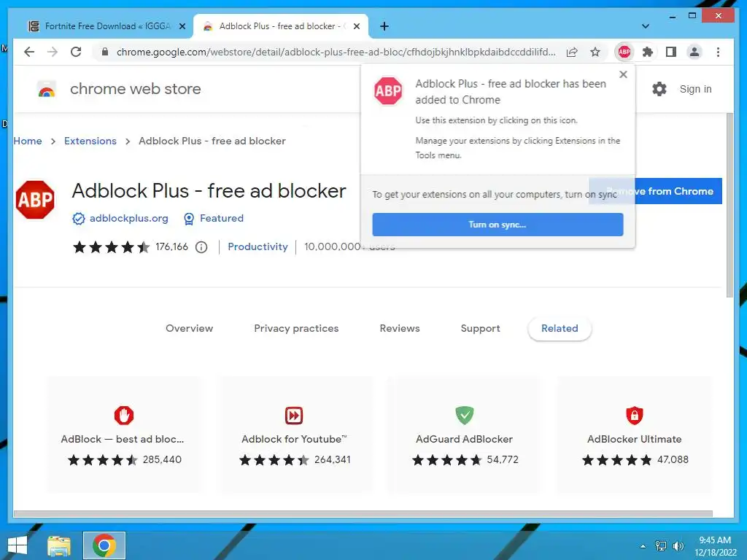This screenshot has width=747, height=560.
Task: Open AdBlocker Ultimate card
Action: click(x=634, y=435)
